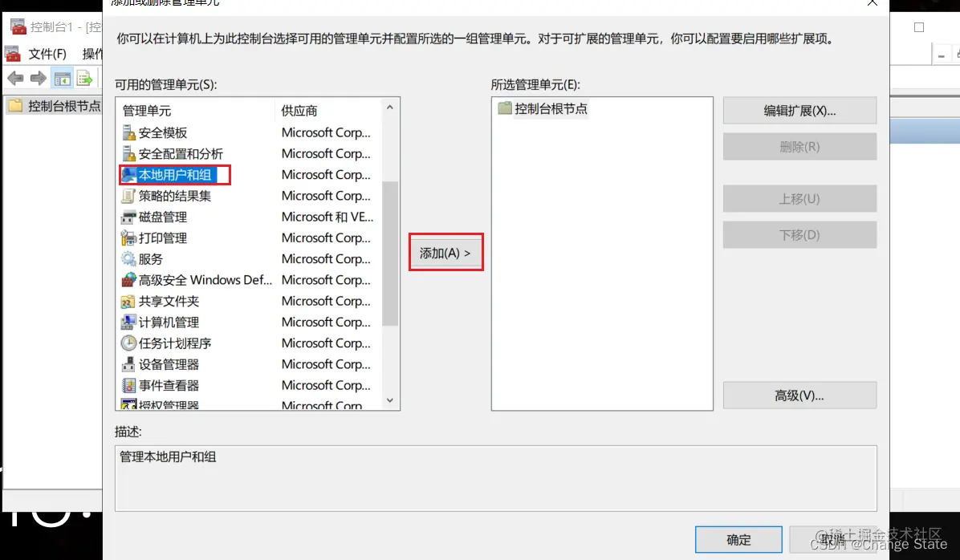
Task: Click the 下移(D) button
Action: click(x=799, y=235)
